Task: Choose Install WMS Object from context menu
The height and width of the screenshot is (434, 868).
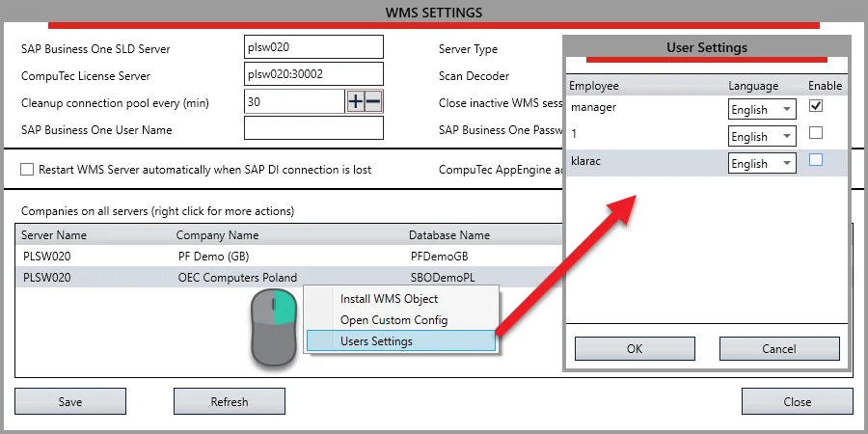Action: click(390, 299)
